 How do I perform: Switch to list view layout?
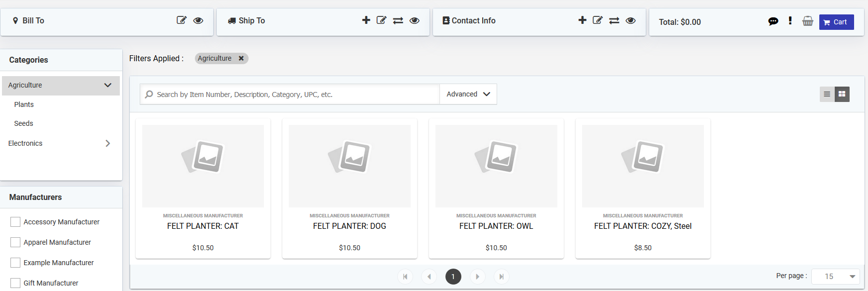pos(827,94)
